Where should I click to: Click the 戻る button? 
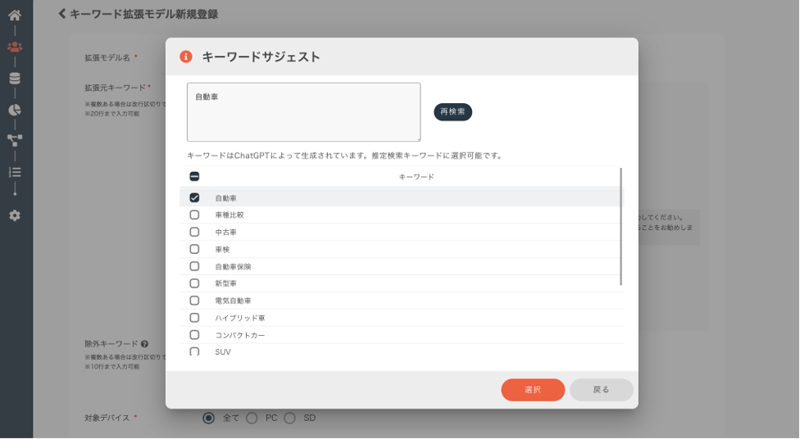pos(602,390)
